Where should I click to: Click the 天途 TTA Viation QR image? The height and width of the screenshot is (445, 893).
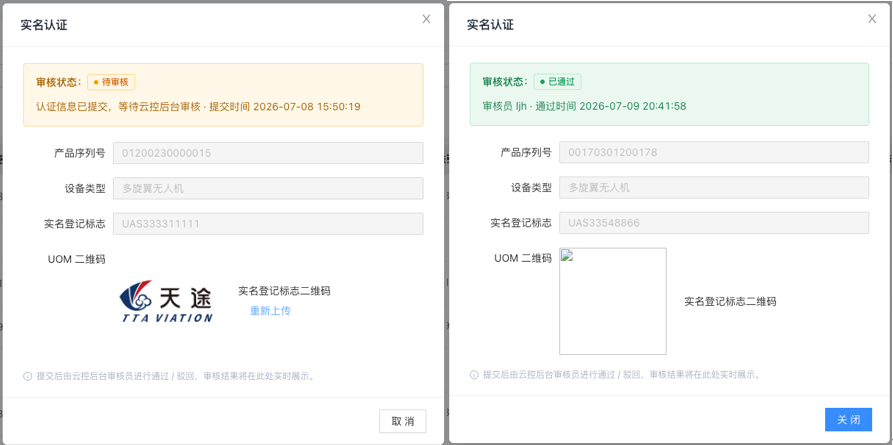pyautogui.click(x=166, y=301)
